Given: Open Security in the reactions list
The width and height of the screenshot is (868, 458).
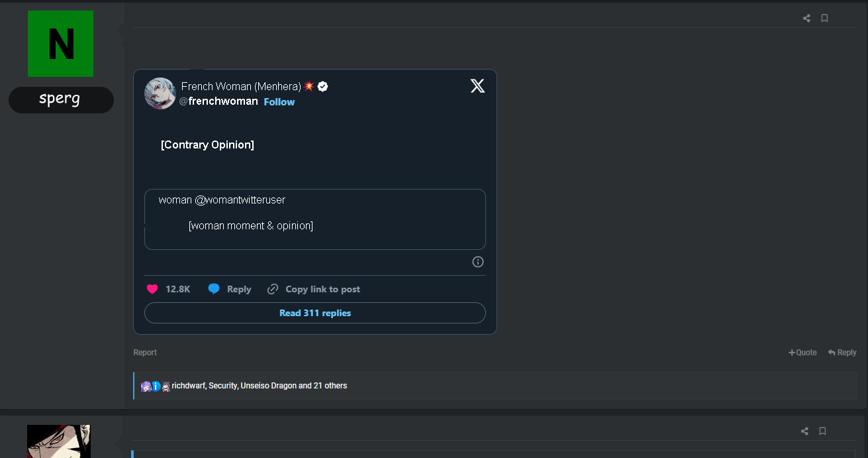Looking at the screenshot, I should pos(223,386).
